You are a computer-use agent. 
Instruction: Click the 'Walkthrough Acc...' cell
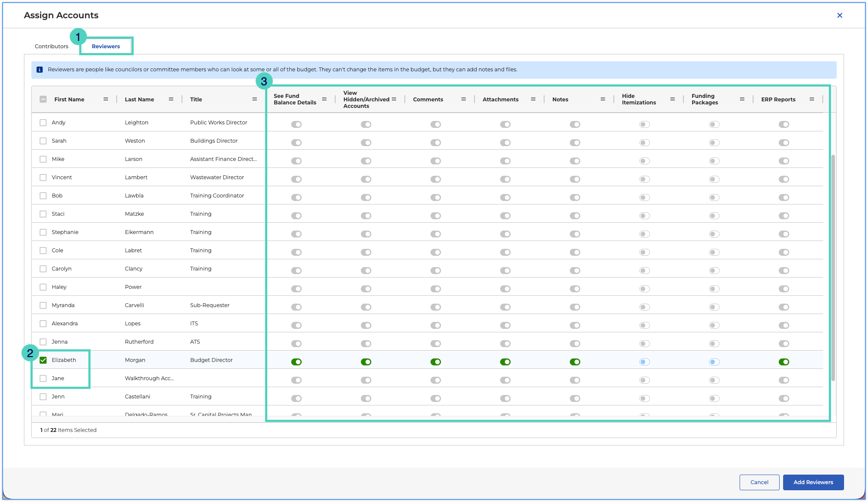coord(149,378)
